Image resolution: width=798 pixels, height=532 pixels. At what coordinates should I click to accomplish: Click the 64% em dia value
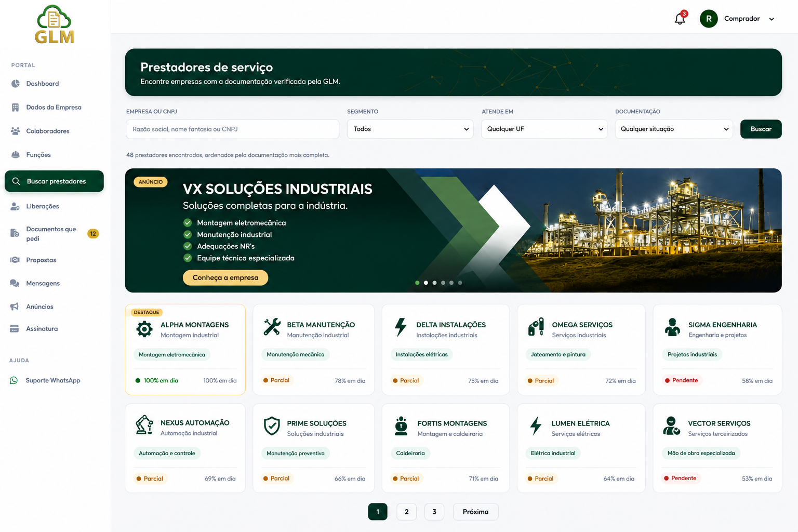[x=619, y=479]
